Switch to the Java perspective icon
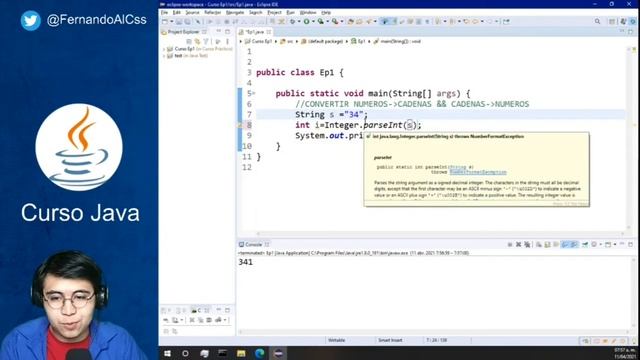This screenshot has width=640, height=360. (x=623, y=21)
